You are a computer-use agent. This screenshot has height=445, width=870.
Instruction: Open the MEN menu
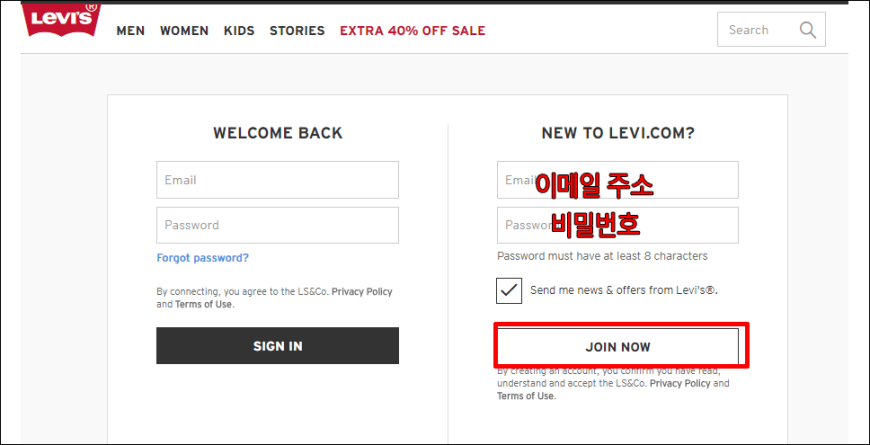(130, 31)
